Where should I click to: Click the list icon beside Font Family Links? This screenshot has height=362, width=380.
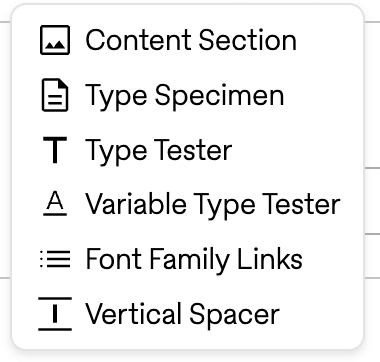(x=55, y=259)
